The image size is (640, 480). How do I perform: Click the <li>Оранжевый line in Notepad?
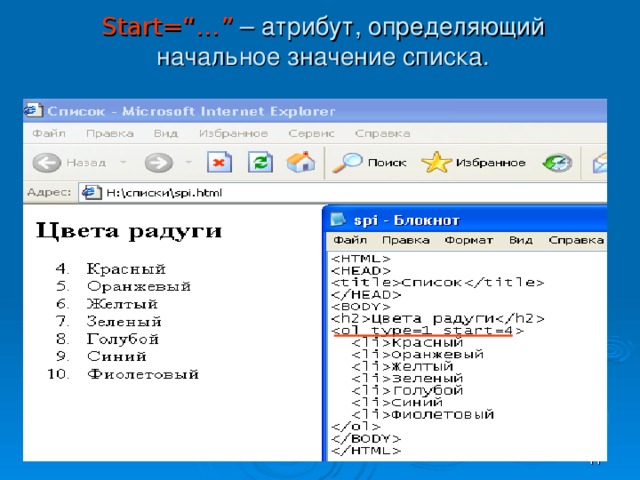point(417,354)
